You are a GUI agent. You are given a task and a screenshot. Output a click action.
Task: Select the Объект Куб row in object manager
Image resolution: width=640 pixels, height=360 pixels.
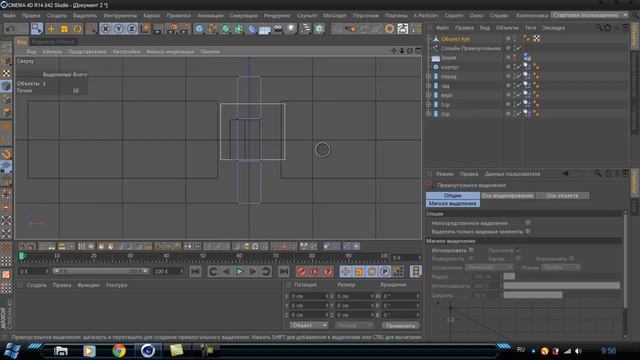click(456, 39)
